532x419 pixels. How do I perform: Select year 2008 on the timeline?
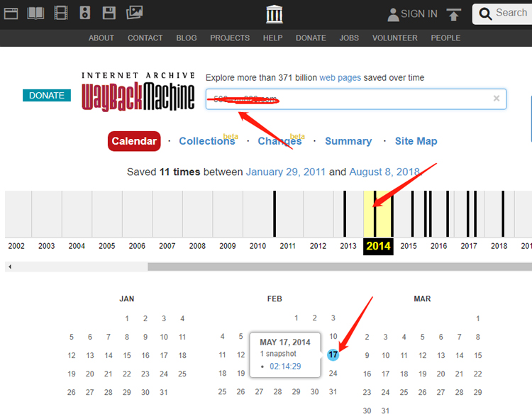[x=197, y=246]
